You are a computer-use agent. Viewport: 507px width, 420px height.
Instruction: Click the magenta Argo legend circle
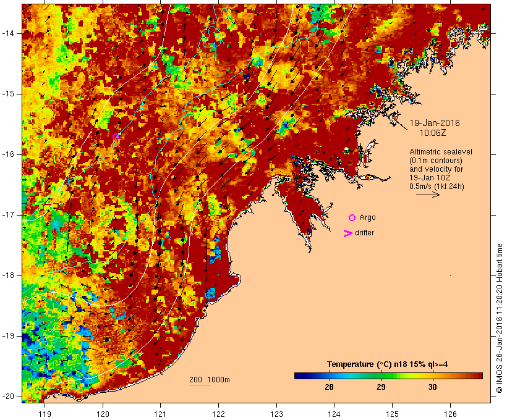tap(352, 218)
